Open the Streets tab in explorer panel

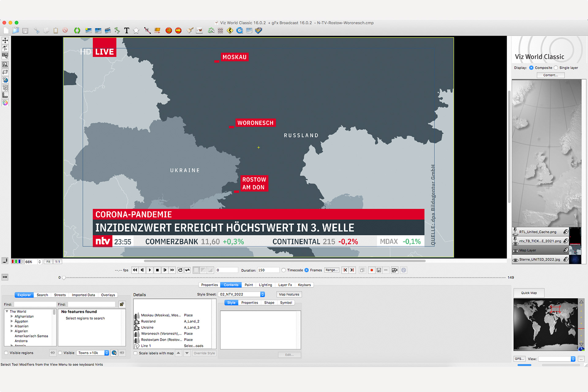[x=60, y=295]
